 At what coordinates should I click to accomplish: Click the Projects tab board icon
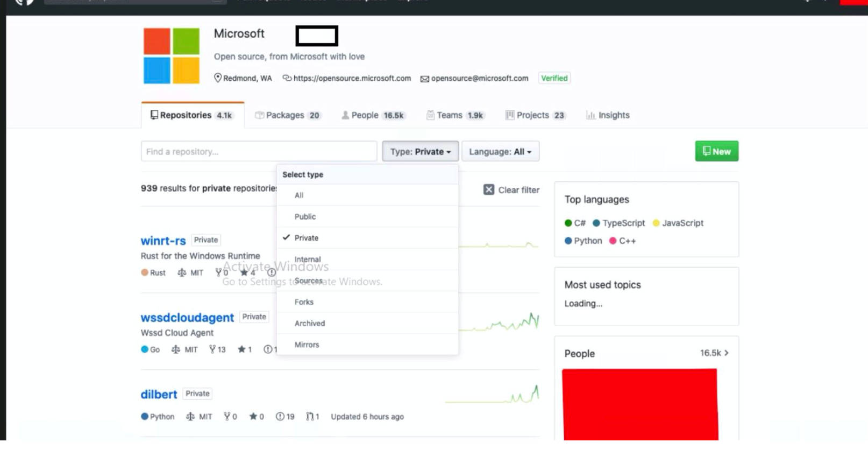point(510,115)
